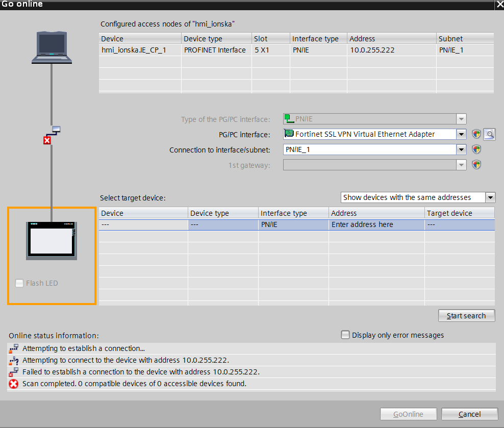Click the 10.0.255.222 address cell
504x428 pixels.
point(391,50)
